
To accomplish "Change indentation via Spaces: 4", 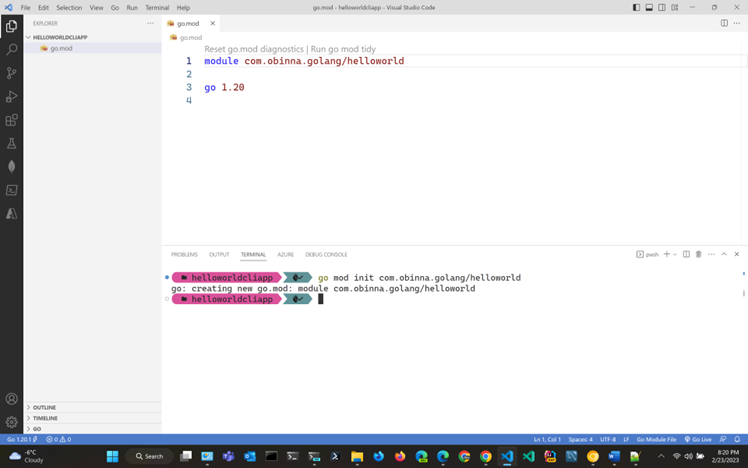I will [x=581, y=439].
